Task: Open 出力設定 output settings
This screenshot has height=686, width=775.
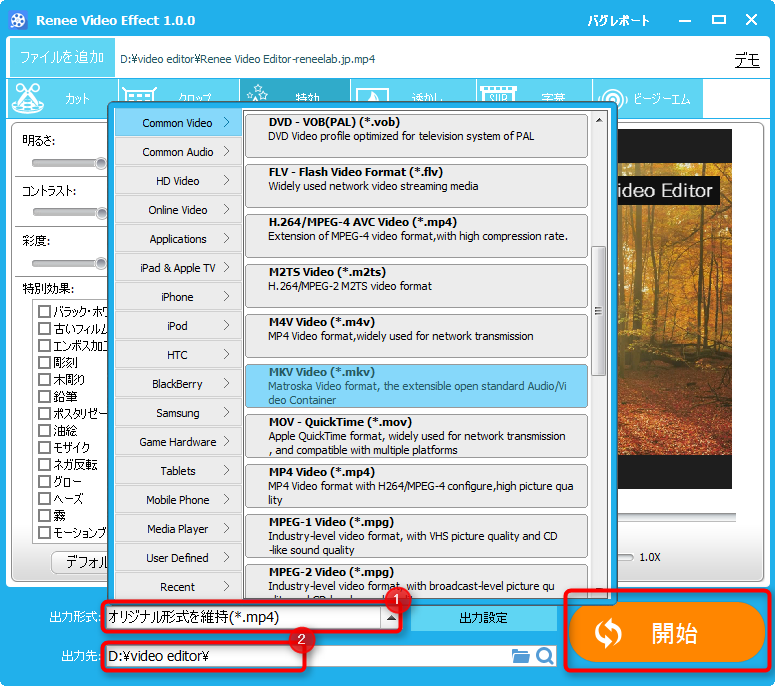Action: coord(483,618)
